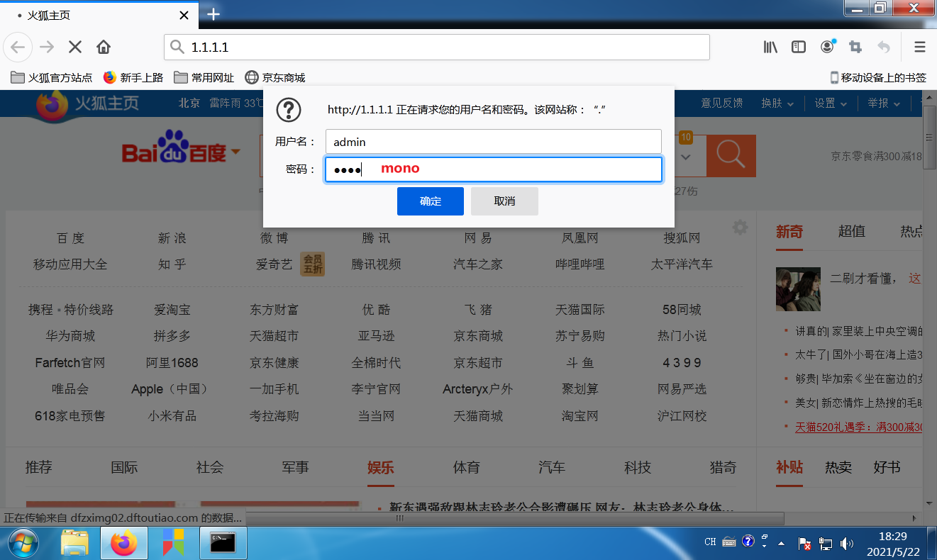Click the Baidu search magnifier button
Screen dimensions: 937x560
point(731,155)
